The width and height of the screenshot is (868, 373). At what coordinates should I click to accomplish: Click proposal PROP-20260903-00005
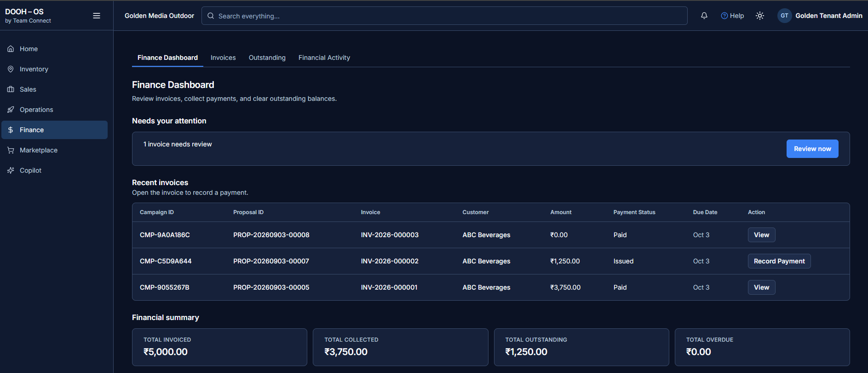[271, 287]
